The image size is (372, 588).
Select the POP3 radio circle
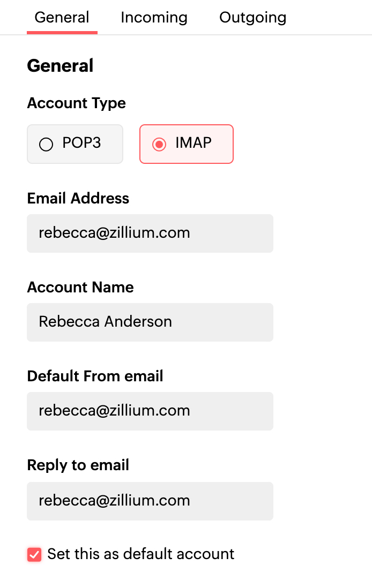(46, 144)
